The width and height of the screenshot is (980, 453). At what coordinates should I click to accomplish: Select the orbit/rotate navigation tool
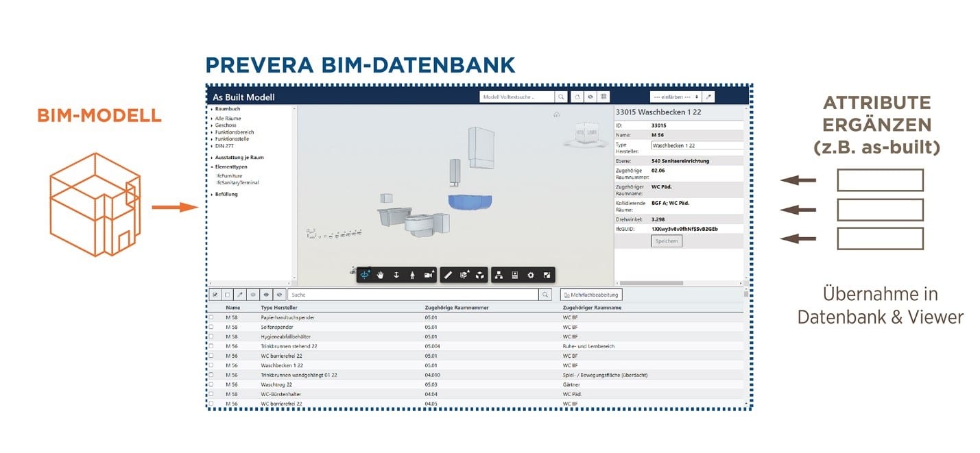click(x=366, y=275)
